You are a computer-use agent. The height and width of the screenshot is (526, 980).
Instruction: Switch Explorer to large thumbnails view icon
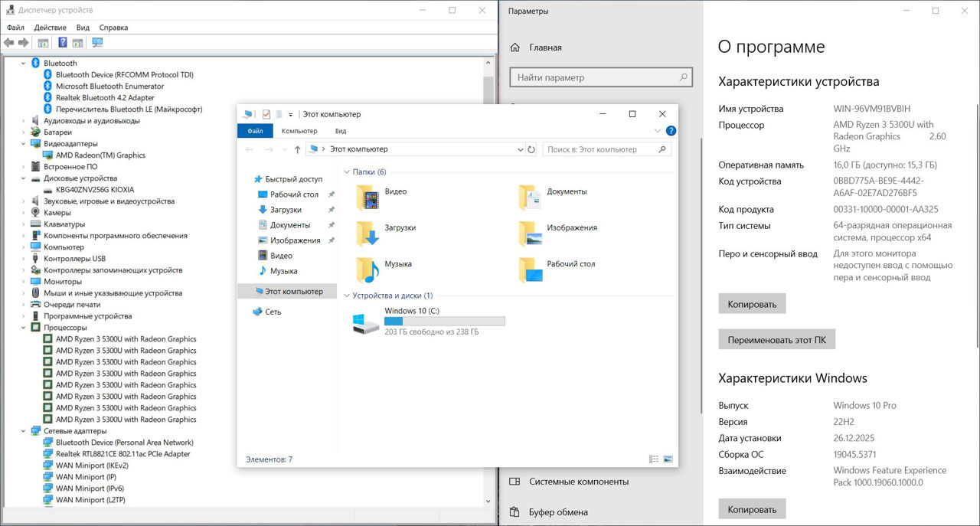(668, 459)
